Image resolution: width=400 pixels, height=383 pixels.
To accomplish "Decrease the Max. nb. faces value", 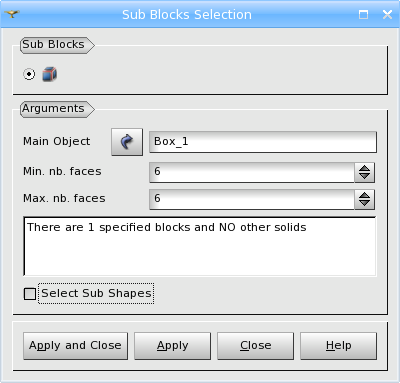I will [x=364, y=204].
